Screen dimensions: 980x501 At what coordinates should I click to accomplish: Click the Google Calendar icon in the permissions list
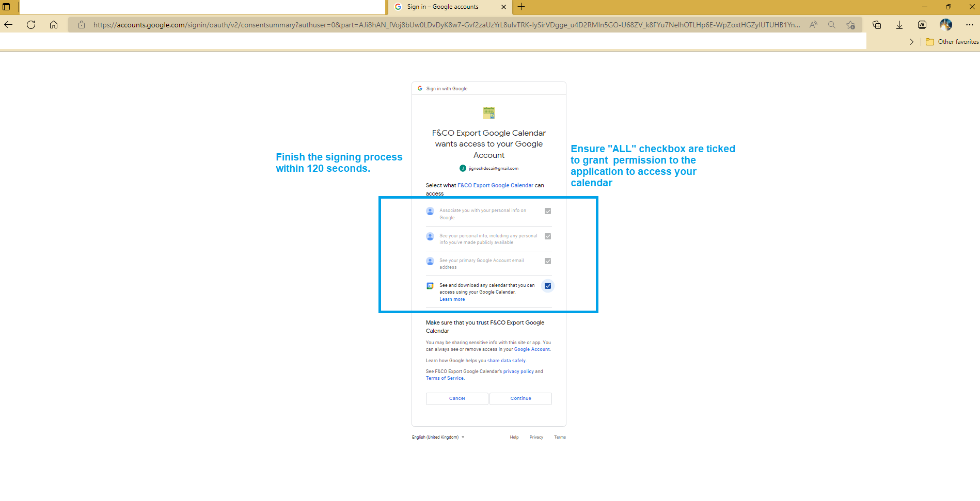430,286
